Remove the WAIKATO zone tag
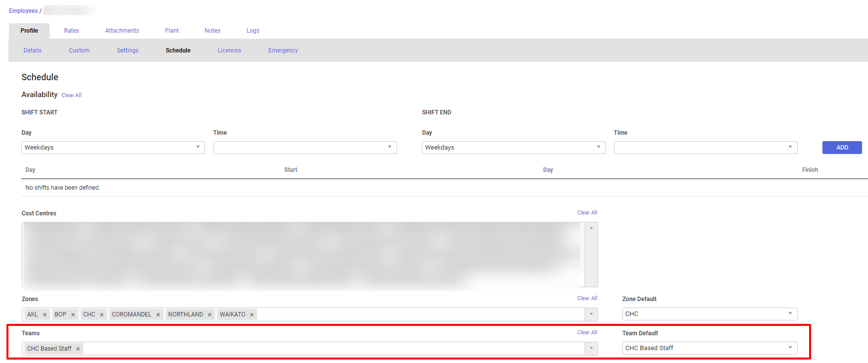The width and height of the screenshot is (868, 363). click(x=252, y=315)
